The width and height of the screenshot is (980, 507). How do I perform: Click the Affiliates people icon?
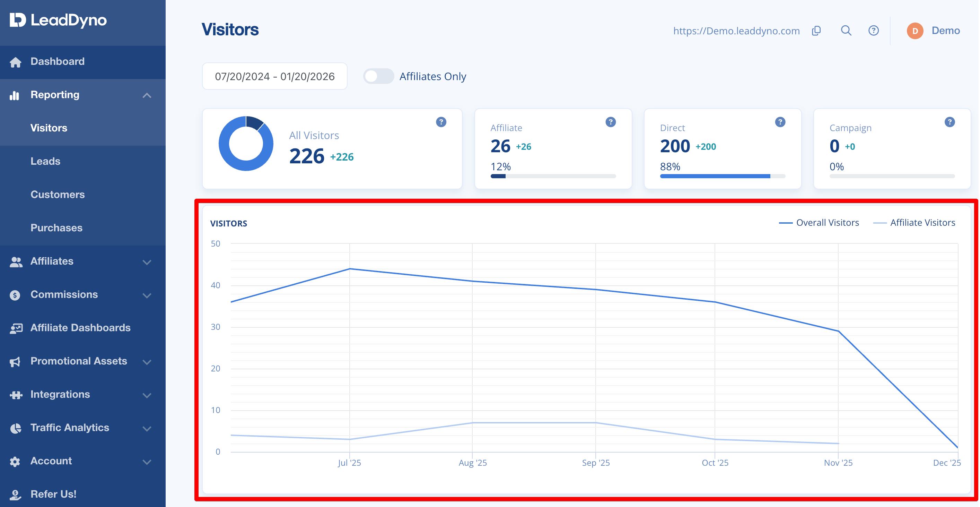pos(16,262)
